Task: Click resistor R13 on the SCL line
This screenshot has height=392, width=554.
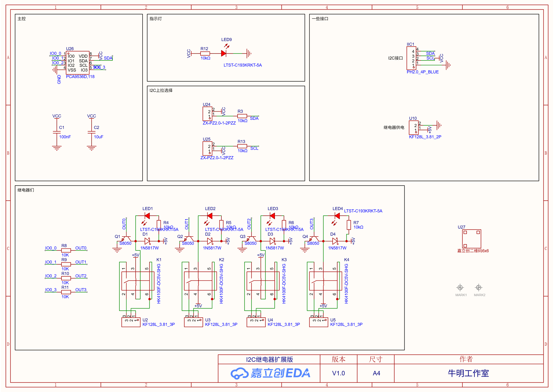Action: 242,146
